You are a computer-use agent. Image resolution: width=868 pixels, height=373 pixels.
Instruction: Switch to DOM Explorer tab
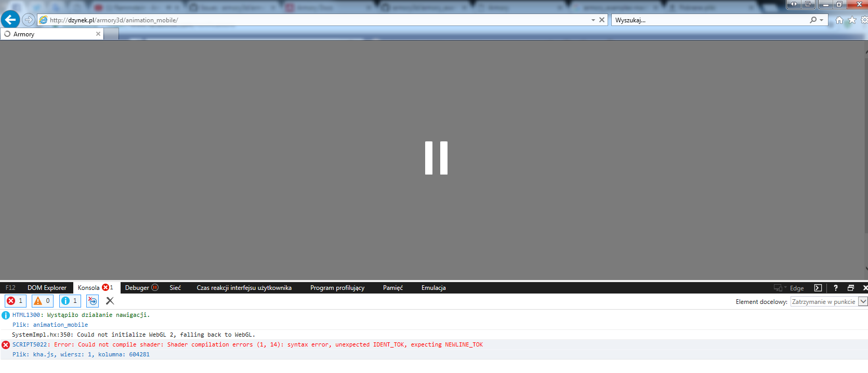pos(47,288)
